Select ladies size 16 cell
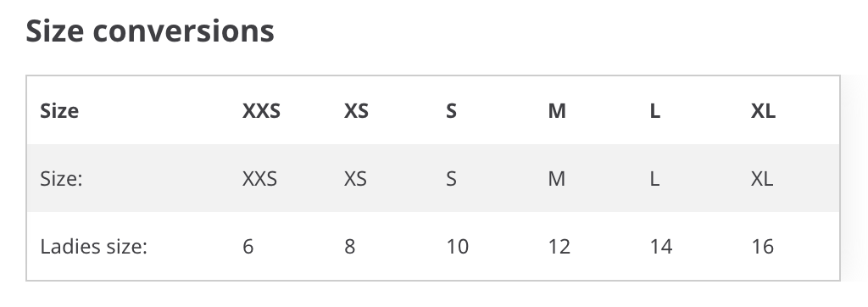The width and height of the screenshot is (868, 307). point(762,247)
